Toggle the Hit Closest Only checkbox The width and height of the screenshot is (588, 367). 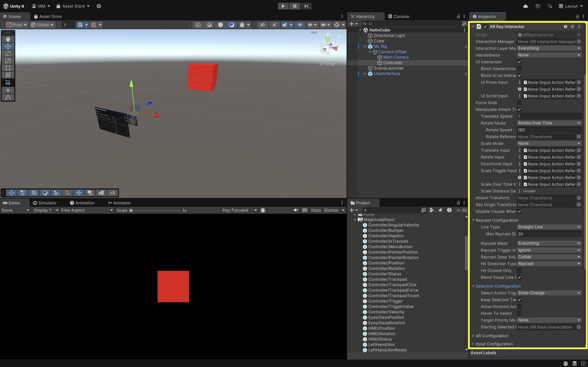tap(519, 270)
